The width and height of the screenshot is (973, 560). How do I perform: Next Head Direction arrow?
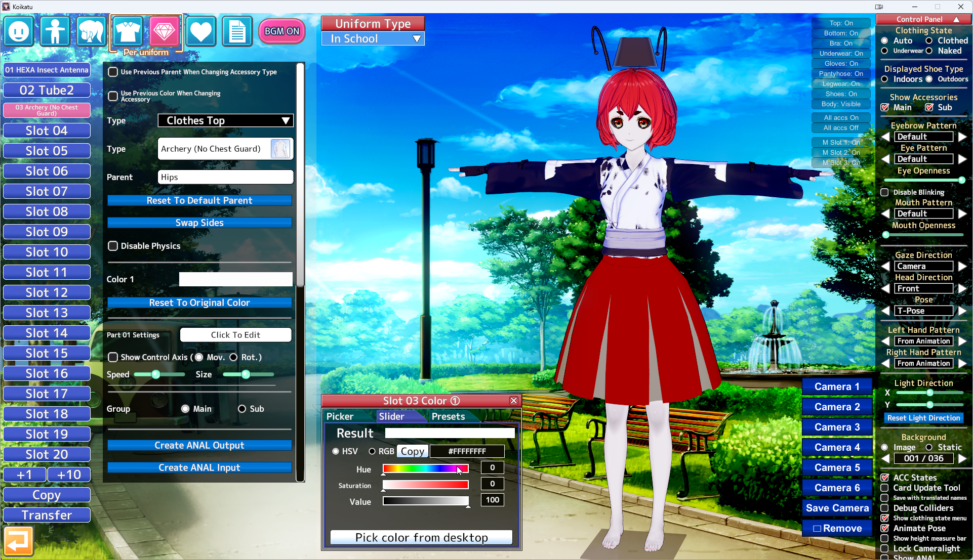[x=962, y=288]
